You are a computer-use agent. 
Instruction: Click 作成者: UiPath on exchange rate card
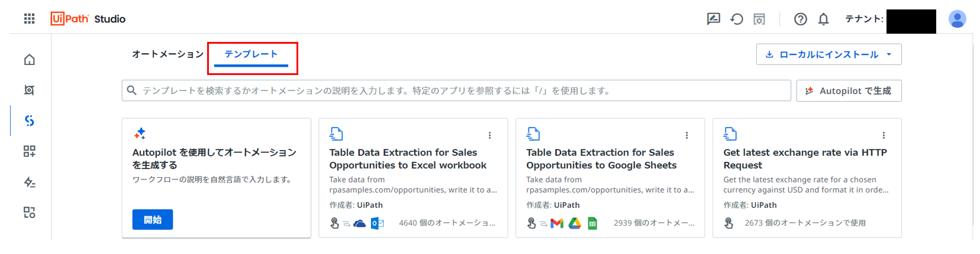point(750,206)
